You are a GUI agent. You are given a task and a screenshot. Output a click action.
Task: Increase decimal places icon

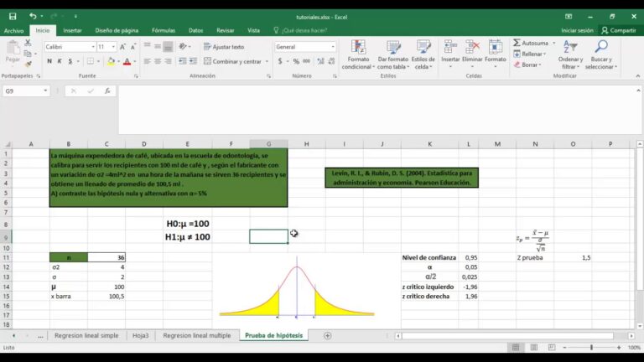pyautogui.click(x=321, y=61)
